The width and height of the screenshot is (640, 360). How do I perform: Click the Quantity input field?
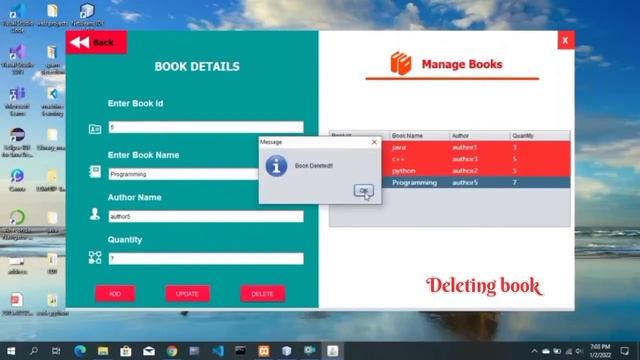[x=206, y=258]
